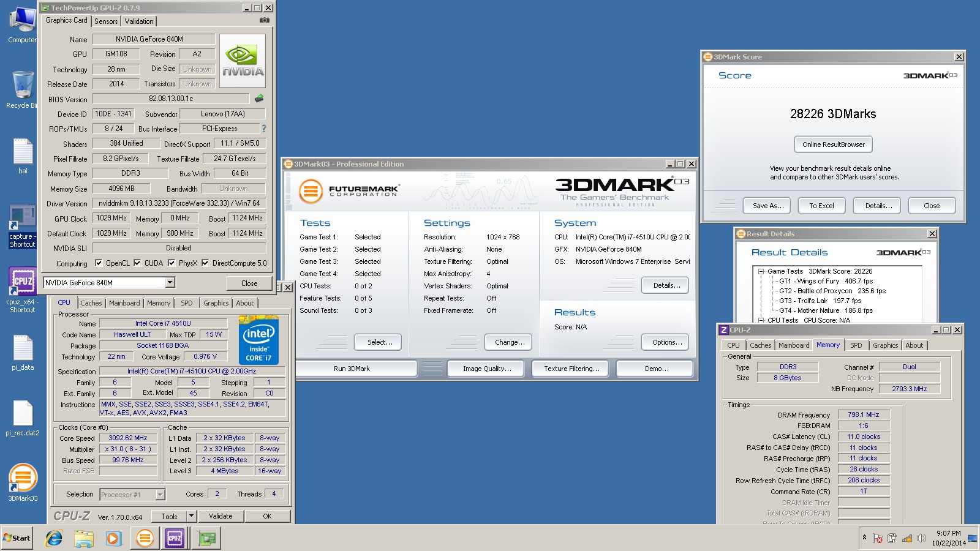Screen dimensions: 980x551
Task: Click Online ResultBrowser button
Action: (834, 144)
